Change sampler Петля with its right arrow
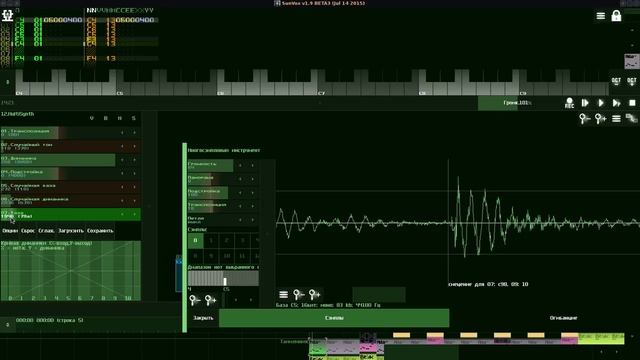 pos(252,220)
